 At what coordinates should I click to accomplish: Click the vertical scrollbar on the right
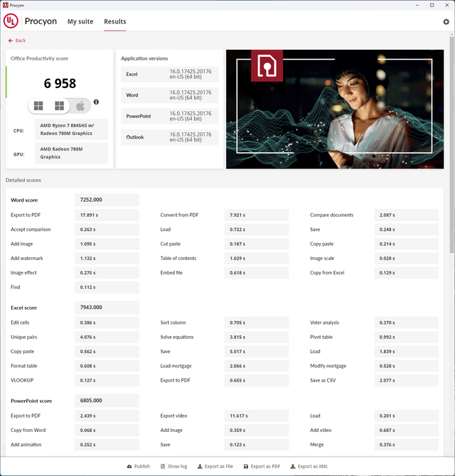[451, 142]
